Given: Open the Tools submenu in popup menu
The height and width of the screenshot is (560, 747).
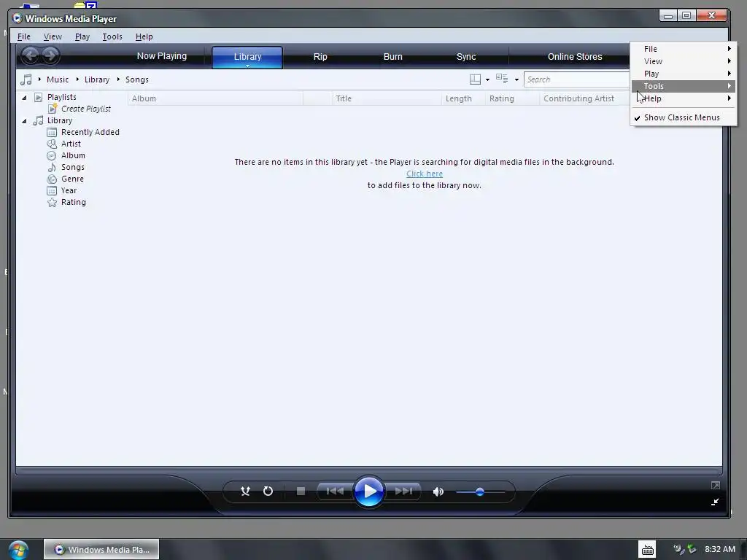Looking at the screenshot, I should (683, 86).
